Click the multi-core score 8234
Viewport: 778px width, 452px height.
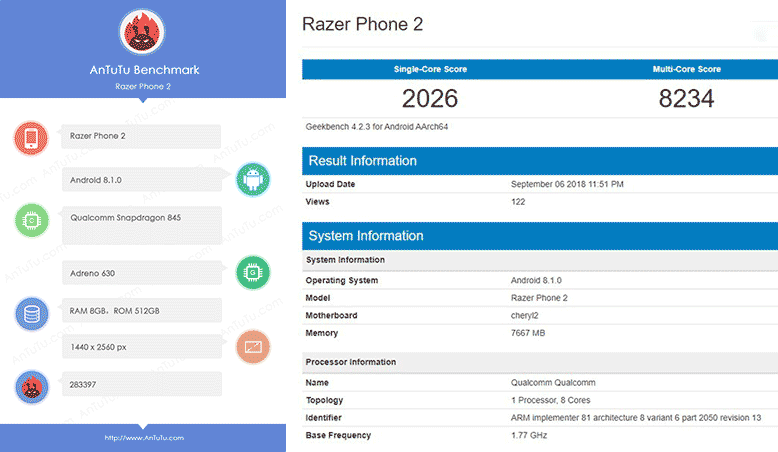click(687, 98)
